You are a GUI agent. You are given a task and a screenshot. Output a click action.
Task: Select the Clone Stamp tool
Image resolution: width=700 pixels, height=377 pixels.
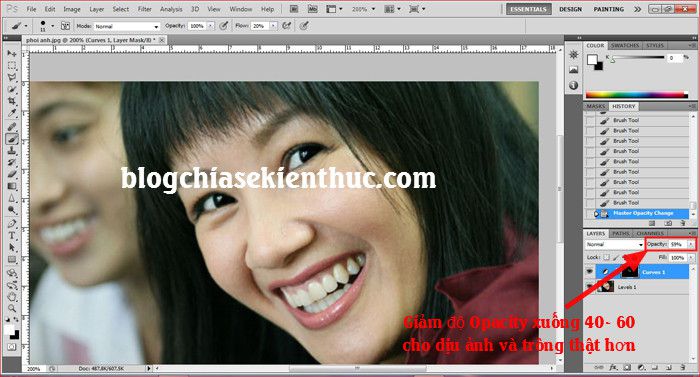point(12,151)
